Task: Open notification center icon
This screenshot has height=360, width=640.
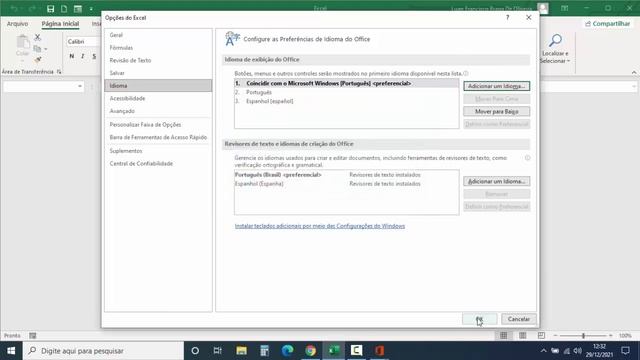Action: click(x=625, y=351)
